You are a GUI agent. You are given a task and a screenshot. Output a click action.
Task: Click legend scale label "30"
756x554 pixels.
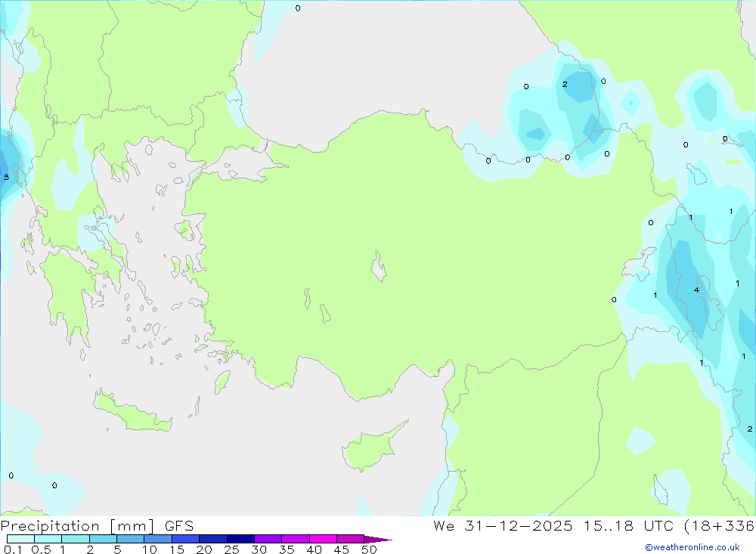pos(259,549)
